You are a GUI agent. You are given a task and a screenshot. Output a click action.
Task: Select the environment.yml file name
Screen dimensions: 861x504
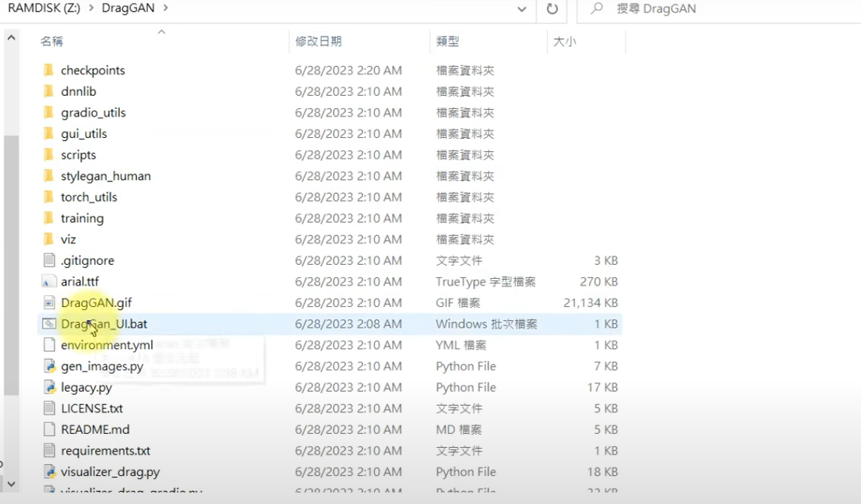[107, 345]
